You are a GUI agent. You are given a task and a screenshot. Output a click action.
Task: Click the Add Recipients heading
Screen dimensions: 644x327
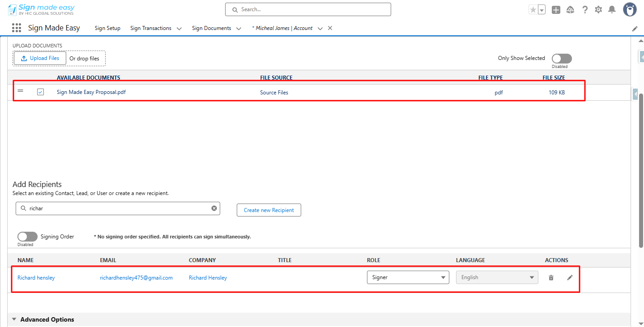[x=37, y=184]
